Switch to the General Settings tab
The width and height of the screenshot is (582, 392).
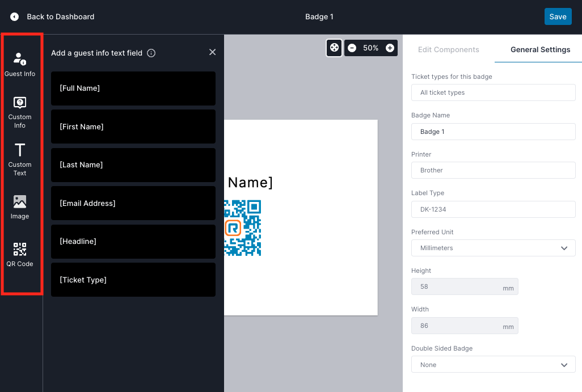540,50
